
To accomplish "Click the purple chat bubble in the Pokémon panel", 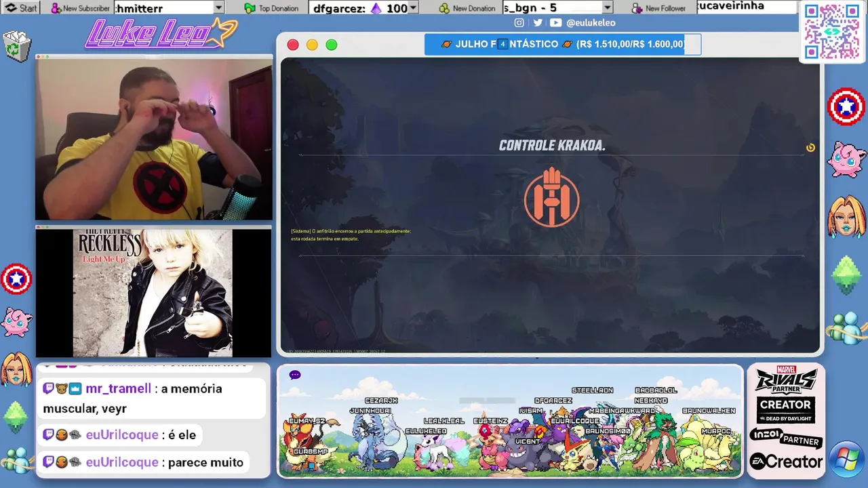I will [x=295, y=375].
